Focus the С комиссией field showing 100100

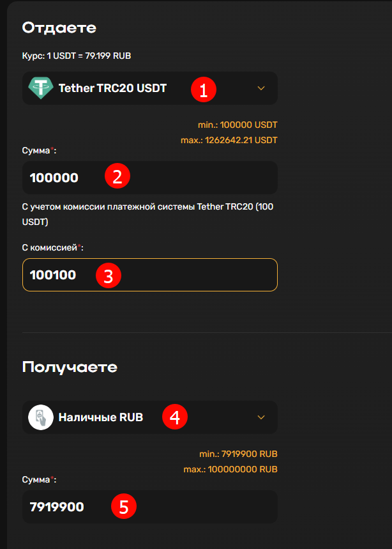pos(149,275)
